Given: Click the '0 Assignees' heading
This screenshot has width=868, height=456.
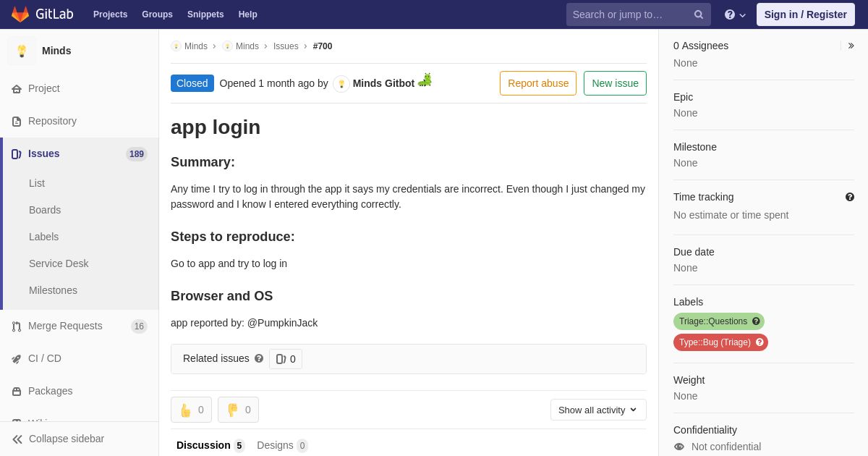Looking at the screenshot, I should (x=701, y=46).
